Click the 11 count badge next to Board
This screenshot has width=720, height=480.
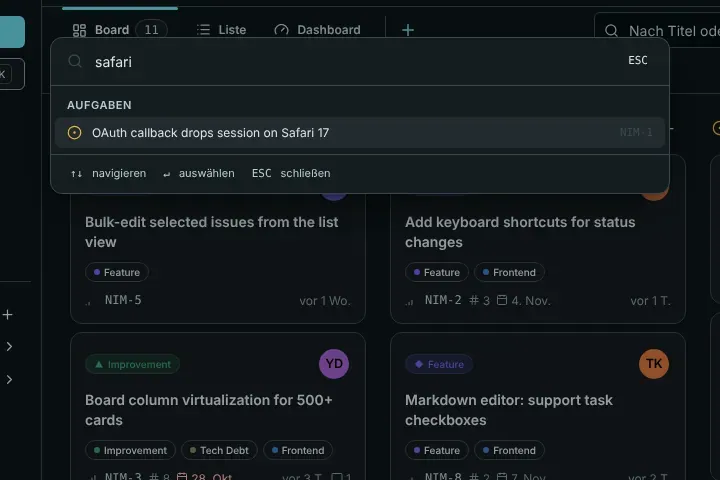click(x=151, y=30)
